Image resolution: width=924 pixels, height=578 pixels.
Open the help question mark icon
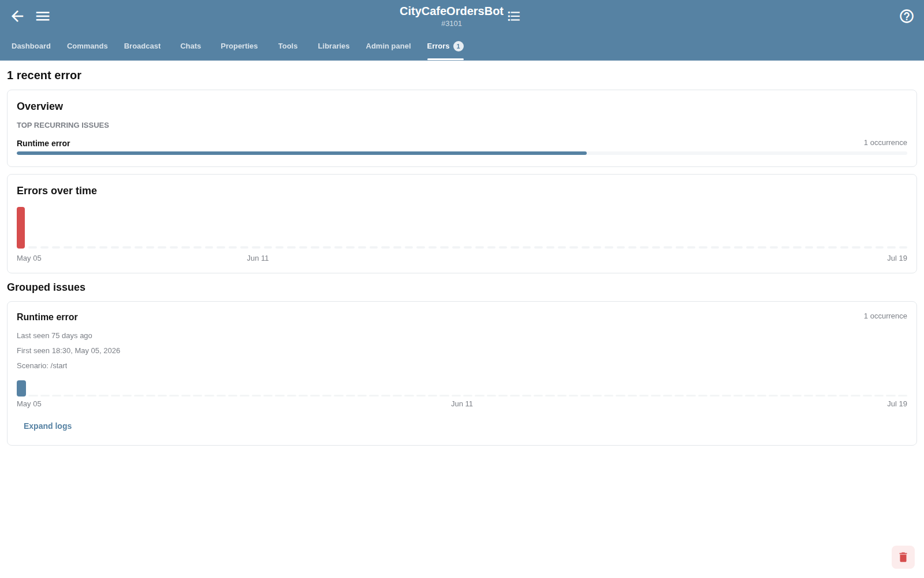click(907, 16)
